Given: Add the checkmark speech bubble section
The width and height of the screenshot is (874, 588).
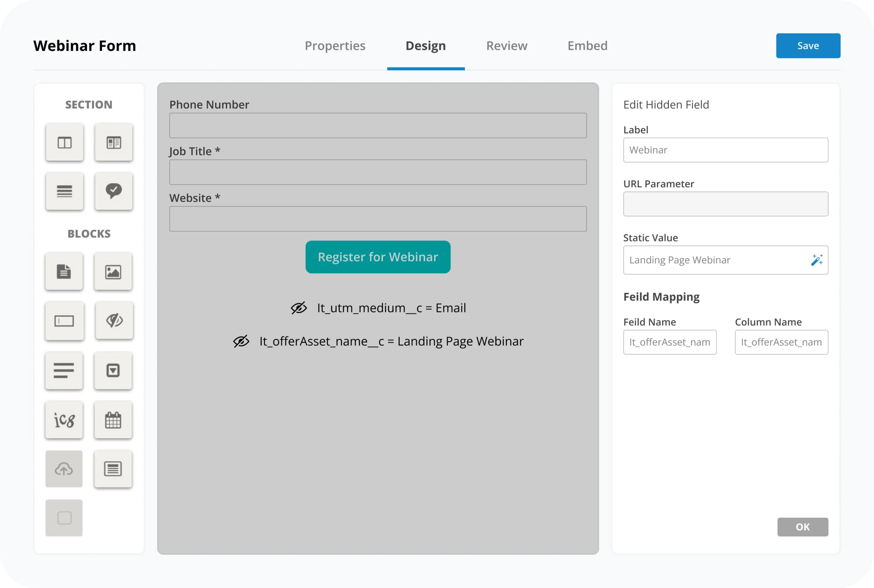Looking at the screenshot, I should 114,191.
